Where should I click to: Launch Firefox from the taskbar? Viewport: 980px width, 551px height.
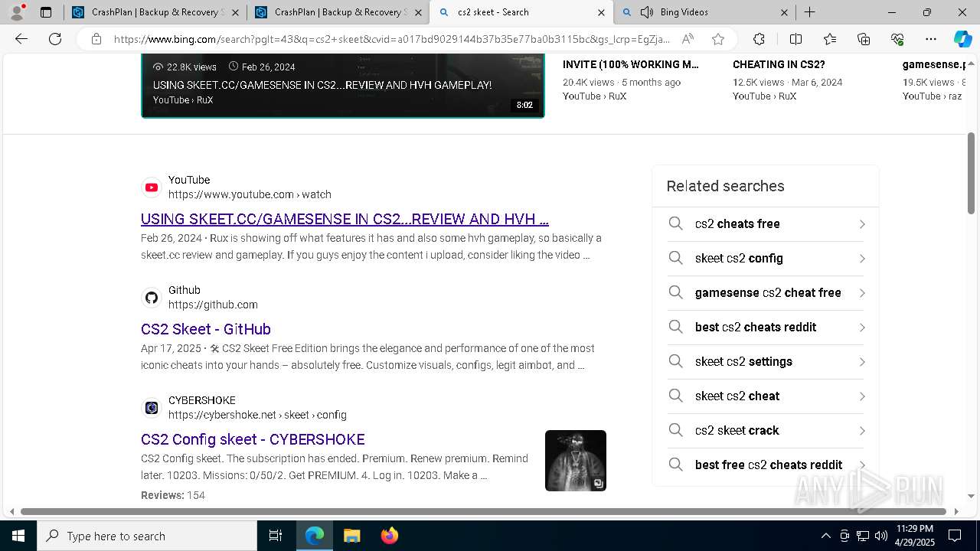point(390,536)
